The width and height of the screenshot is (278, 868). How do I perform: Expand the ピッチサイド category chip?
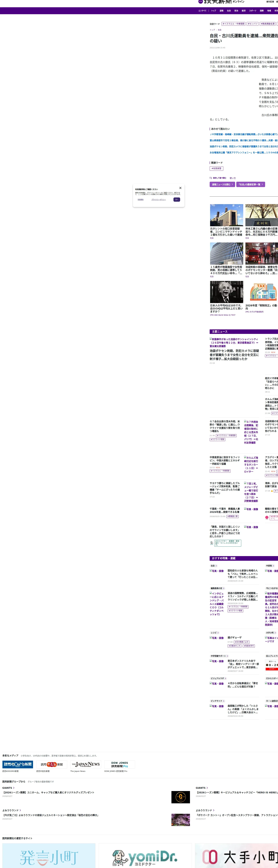[x=217, y=701]
